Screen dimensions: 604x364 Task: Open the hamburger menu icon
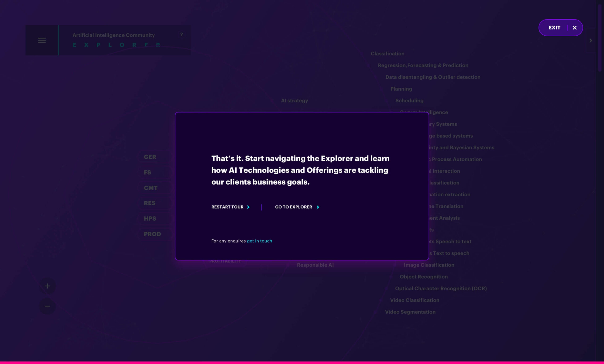point(42,40)
